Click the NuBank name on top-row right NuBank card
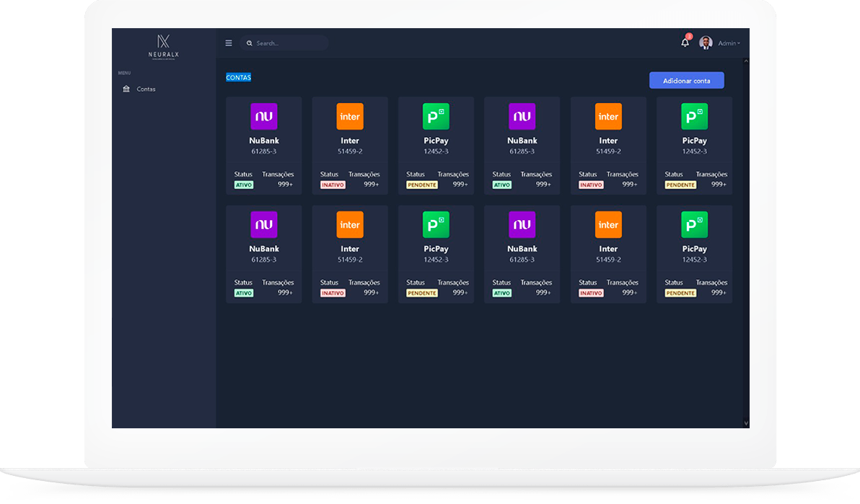This screenshot has height=504, width=860. 522,141
